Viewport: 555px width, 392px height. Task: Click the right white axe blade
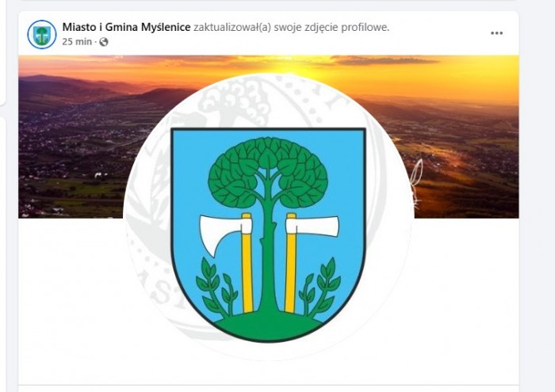312,226
